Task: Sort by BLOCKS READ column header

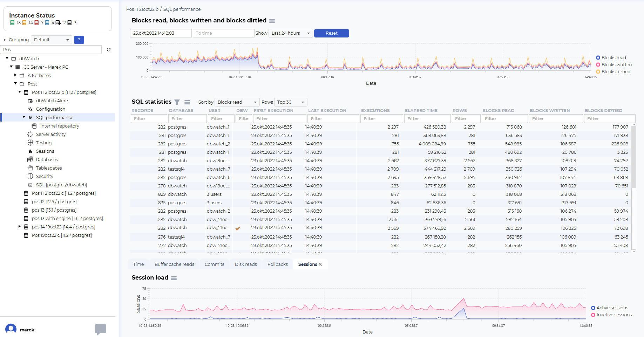Action: tap(498, 111)
